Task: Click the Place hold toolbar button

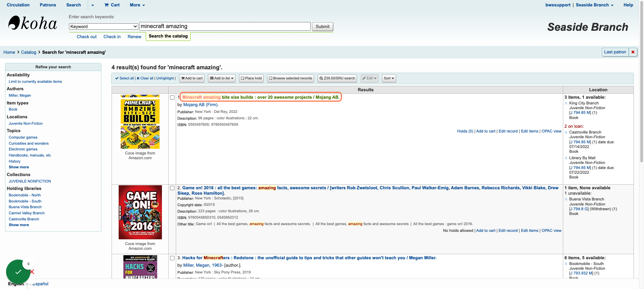Action: pos(251,78)
